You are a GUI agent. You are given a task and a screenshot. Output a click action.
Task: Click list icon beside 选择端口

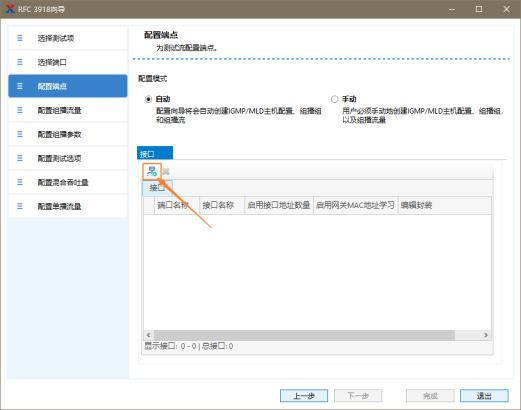coord(20,62)
